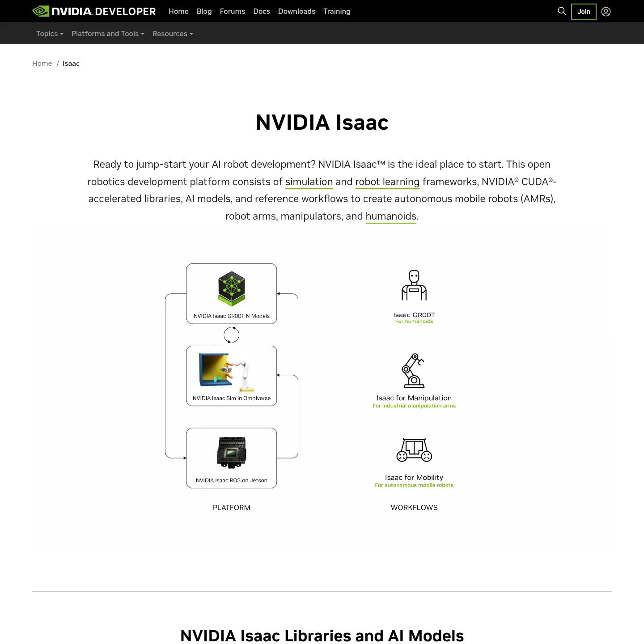Click the Isaac Libraries and AI Models heading
The image size is (644, 644).
click(322, 636)
